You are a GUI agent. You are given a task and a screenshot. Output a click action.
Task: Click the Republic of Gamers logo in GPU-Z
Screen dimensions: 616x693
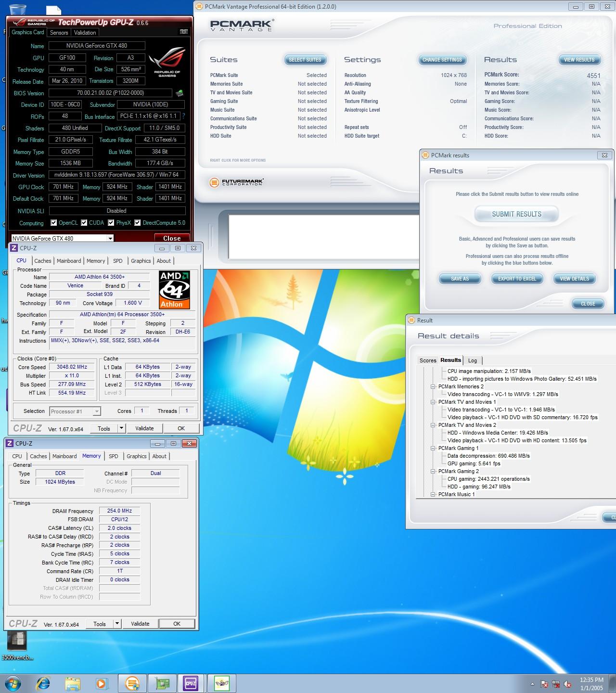click(x=167, y=63)
